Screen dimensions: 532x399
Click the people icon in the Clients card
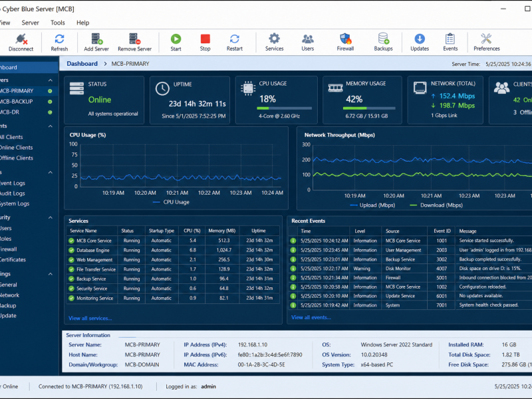(501, 88)
